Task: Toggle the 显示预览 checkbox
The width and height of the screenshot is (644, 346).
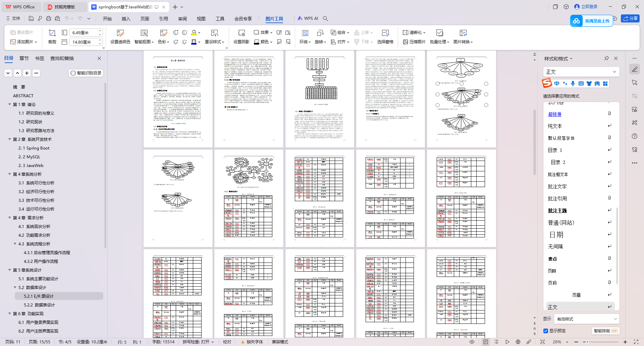Action: [546, 331]
